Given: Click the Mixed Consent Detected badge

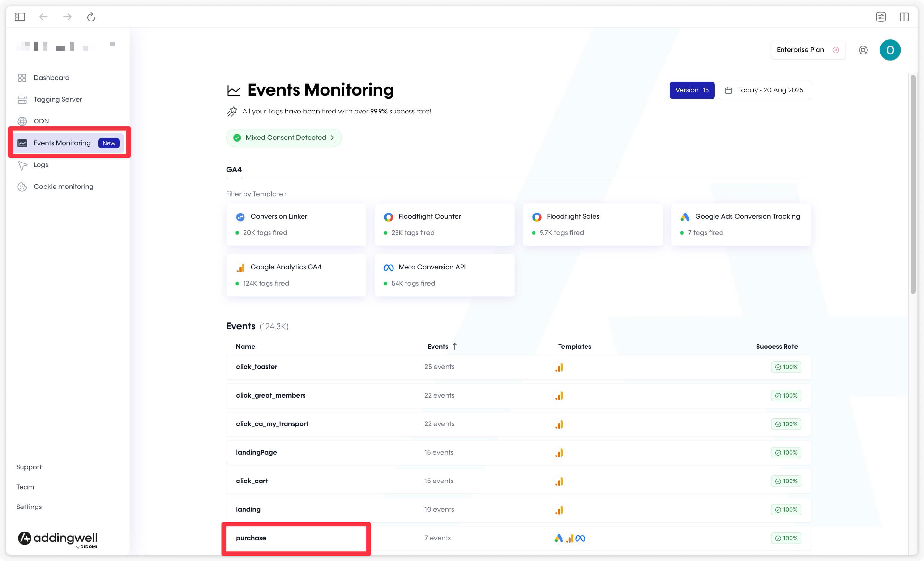Looking at the screenshot, I should 284,138.
